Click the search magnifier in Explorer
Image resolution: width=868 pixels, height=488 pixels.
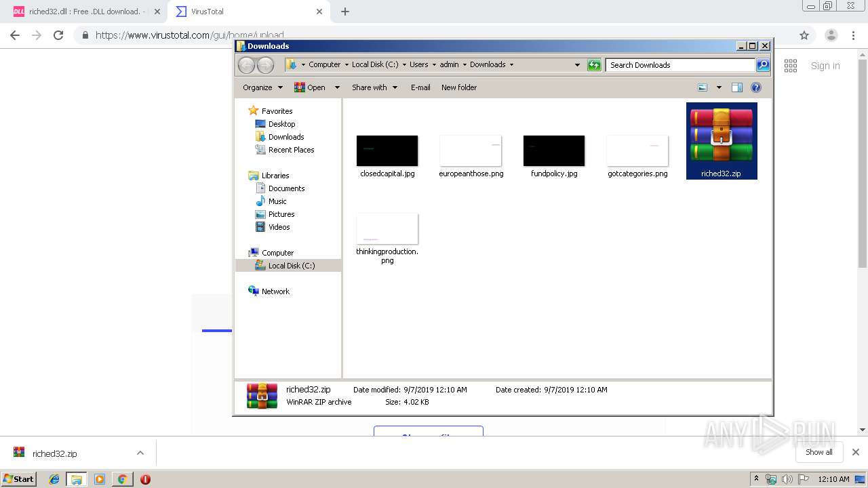click(x=763, y=65)
